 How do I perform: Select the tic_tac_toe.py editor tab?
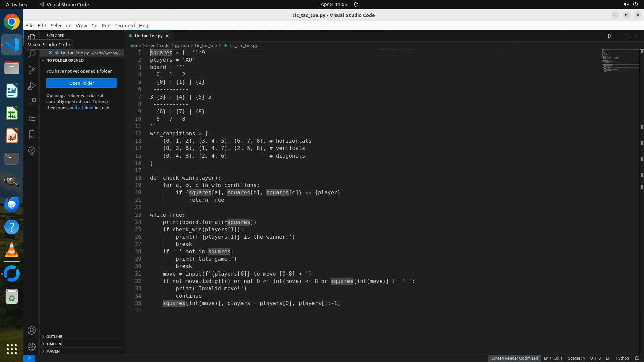pyautogui.click(x=148, y=36)
